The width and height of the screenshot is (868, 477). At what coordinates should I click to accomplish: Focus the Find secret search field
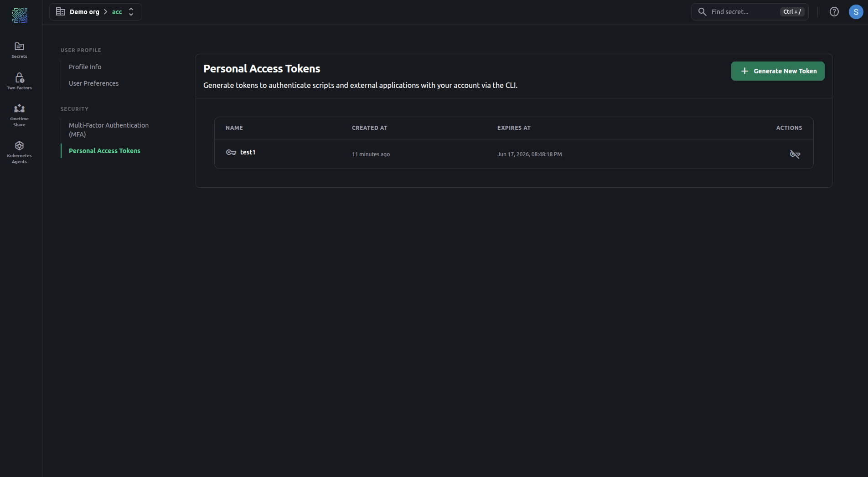pyautogui.click(x=749, y=12)
